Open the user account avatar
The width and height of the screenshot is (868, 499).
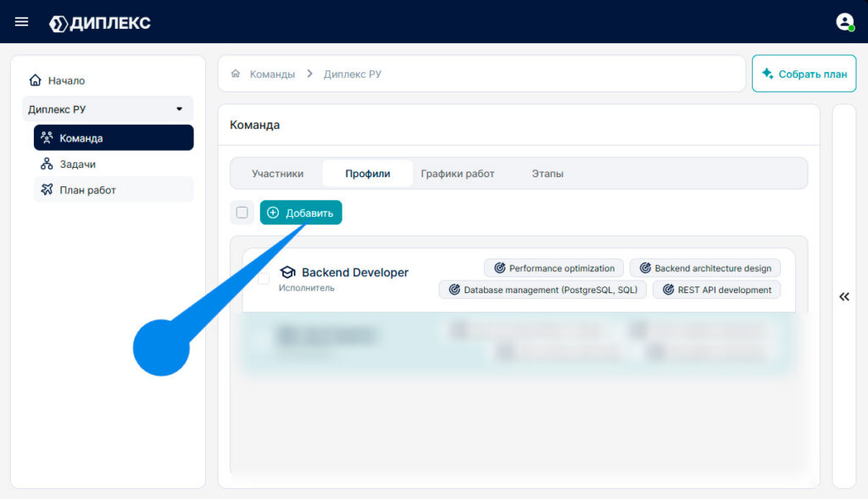tap(845, 22)
